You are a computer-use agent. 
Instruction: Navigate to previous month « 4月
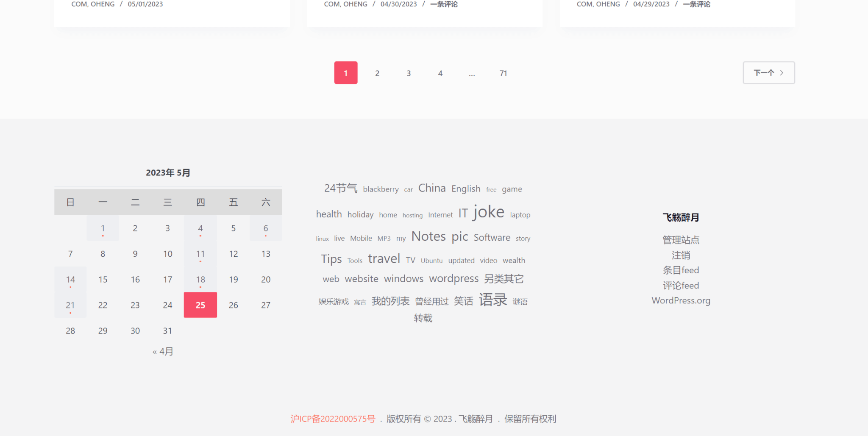click(x=163, y=352)
